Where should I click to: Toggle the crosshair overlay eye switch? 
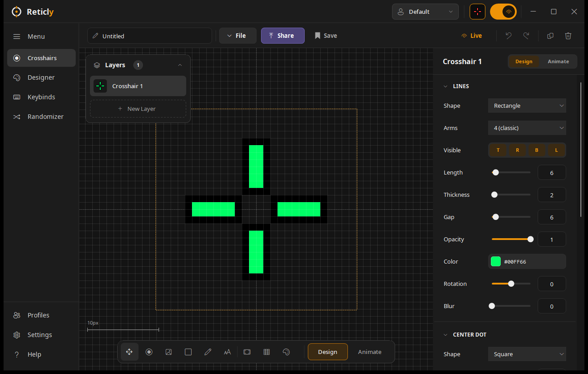click(x=503, y=12)
